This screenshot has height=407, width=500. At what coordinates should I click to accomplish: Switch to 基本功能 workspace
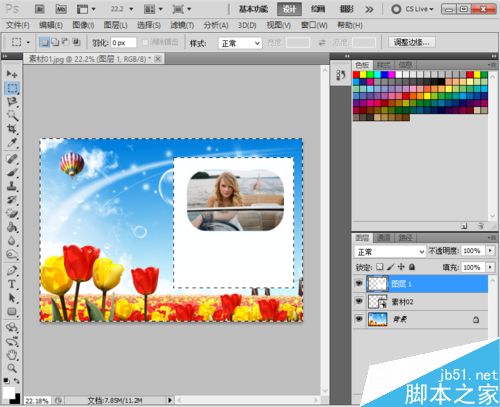[253, 9]
